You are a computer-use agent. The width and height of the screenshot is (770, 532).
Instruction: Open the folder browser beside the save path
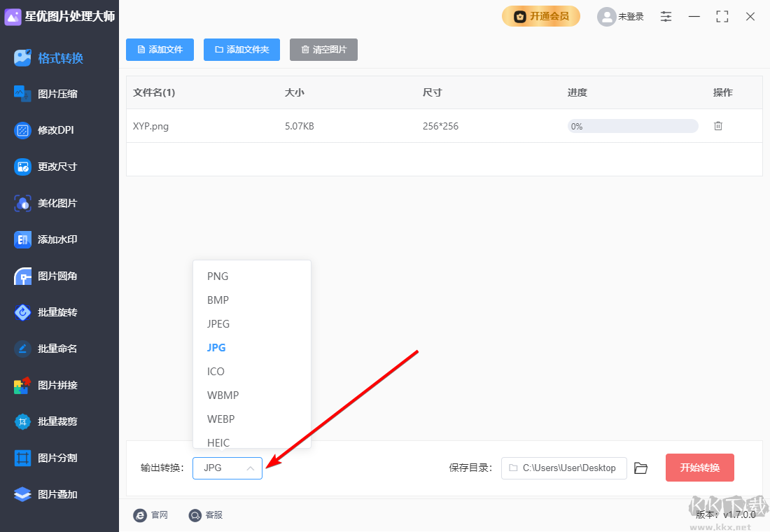click(640, 468)
